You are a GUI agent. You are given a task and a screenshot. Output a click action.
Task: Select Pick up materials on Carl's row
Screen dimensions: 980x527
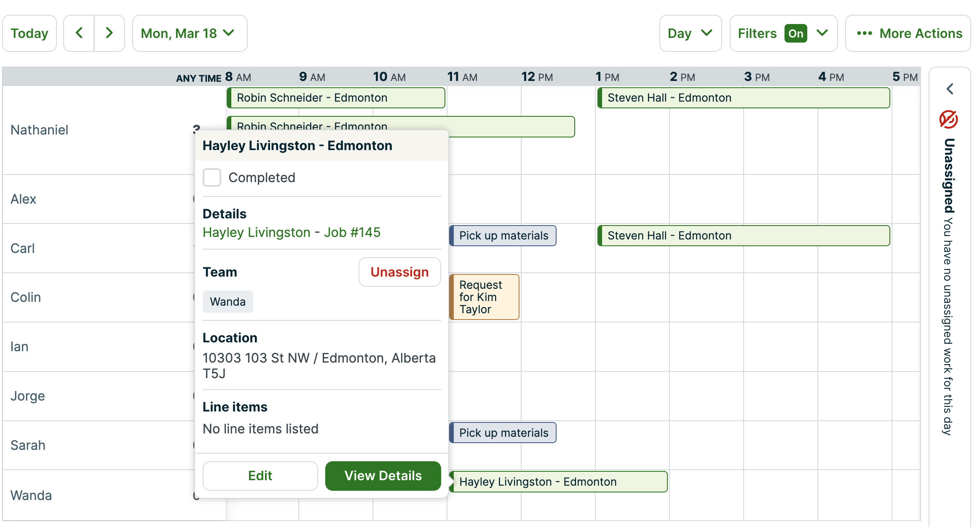pyautogui.click(x=503, y=235)
